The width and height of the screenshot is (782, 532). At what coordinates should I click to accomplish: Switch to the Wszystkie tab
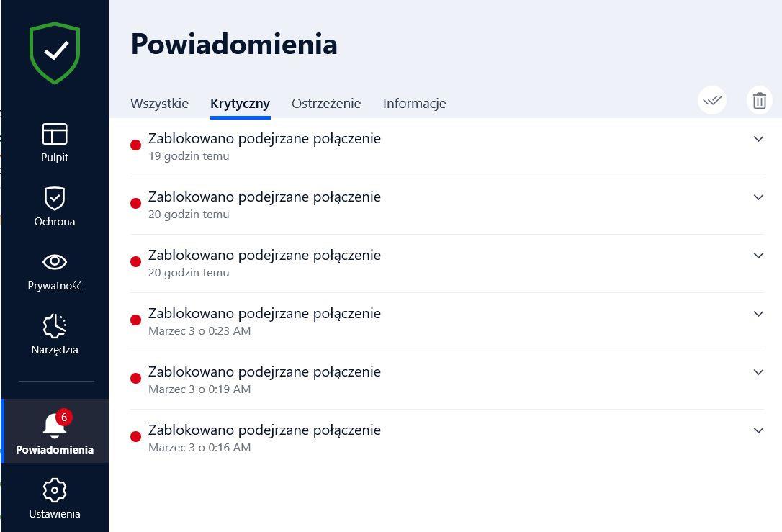(160, 104)
